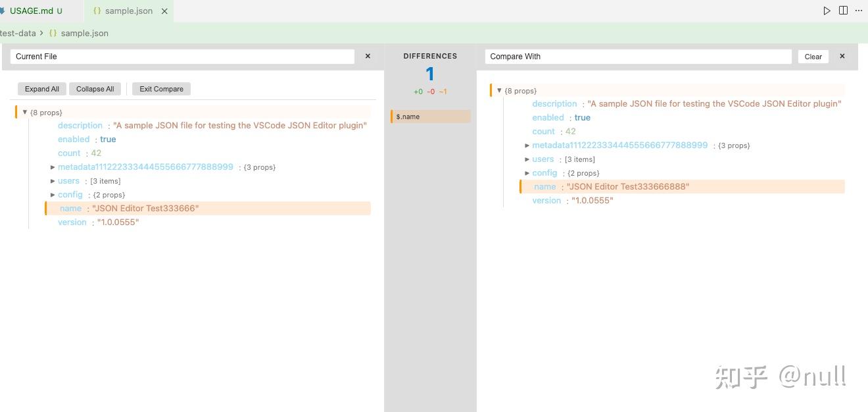Close the Compare With panel
This screenshot has width=868, height=412.
tap(842, 57)
